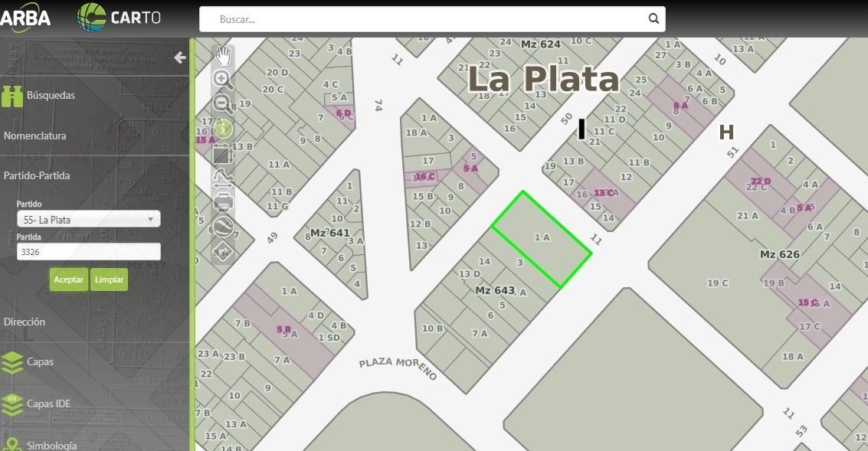This screenshot has height=451, width=868.
Task: Open the Partido dropdown
Action: pyautogui.click(x=88, y=220)
